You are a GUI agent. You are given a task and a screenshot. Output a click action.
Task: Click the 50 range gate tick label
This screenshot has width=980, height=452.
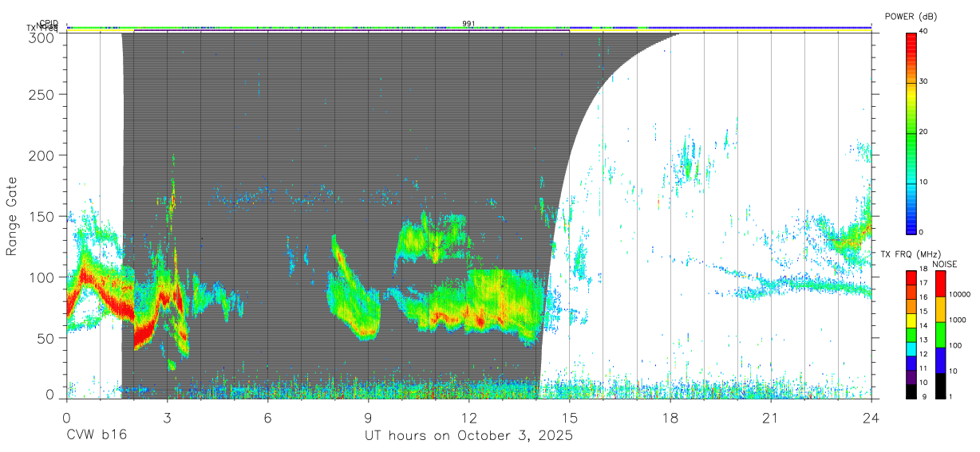pos(46,338)
